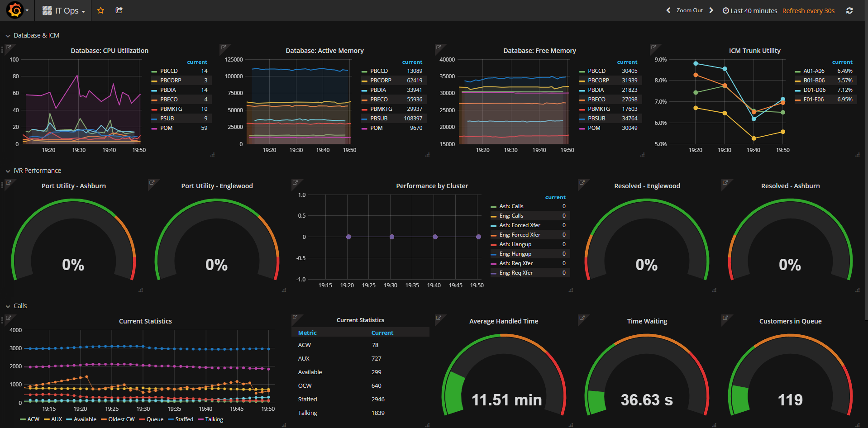Click the Refresh every 30s link

(808, 10)
